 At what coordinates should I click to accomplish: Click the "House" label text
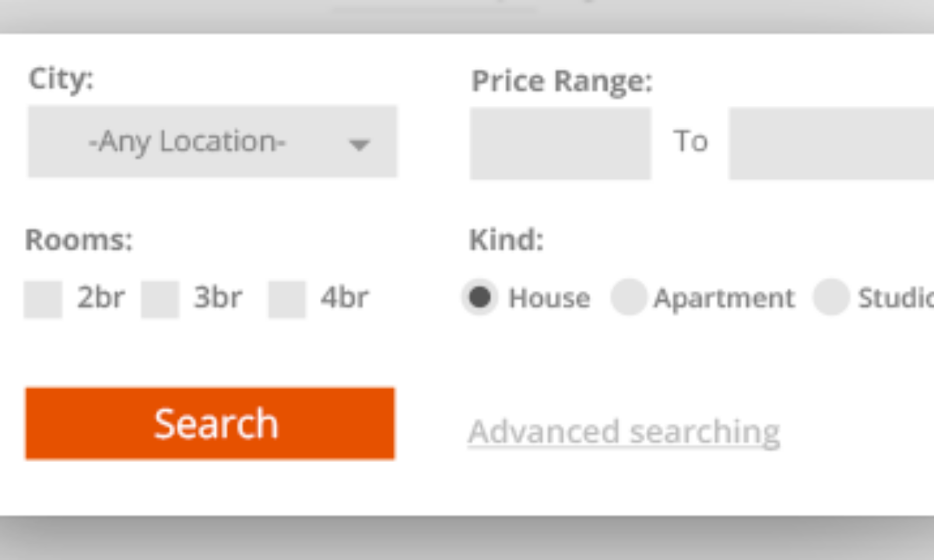pos(549,299)
